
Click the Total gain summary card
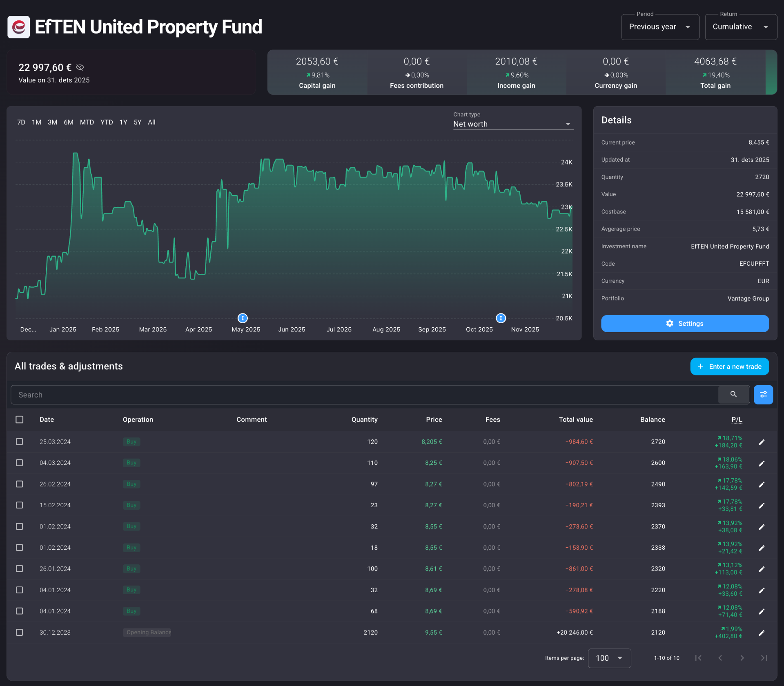(x=715, y=73)
